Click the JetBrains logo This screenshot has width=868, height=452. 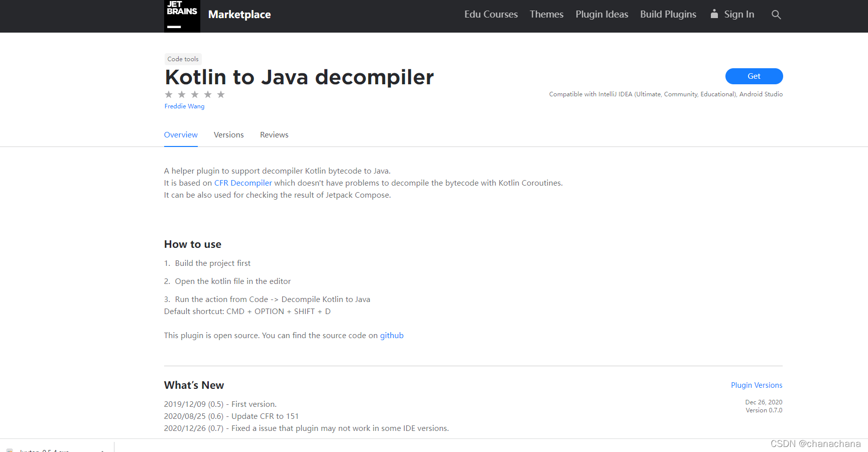click(182, 16)
